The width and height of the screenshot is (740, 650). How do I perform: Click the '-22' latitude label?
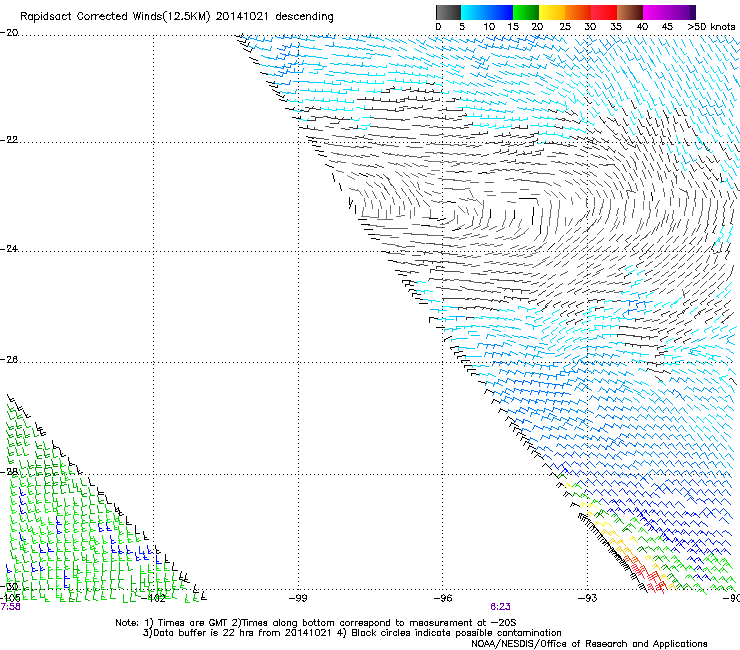click(9, 140)
